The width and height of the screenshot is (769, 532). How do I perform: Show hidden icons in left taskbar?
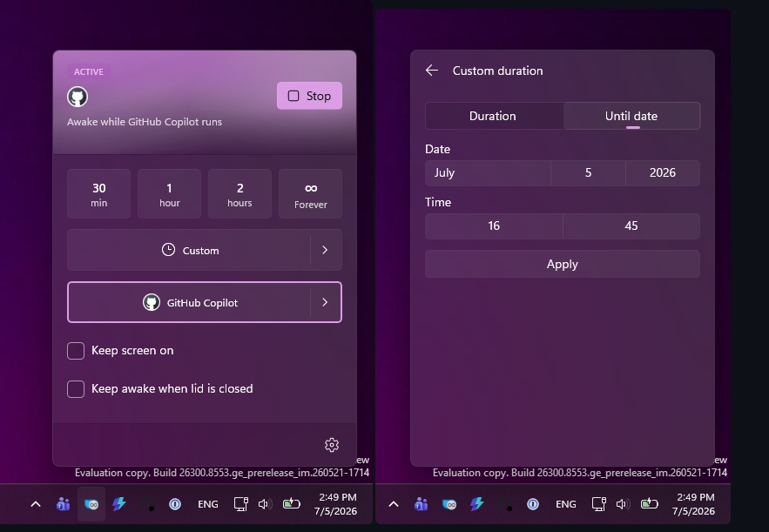tap(36, 504)
